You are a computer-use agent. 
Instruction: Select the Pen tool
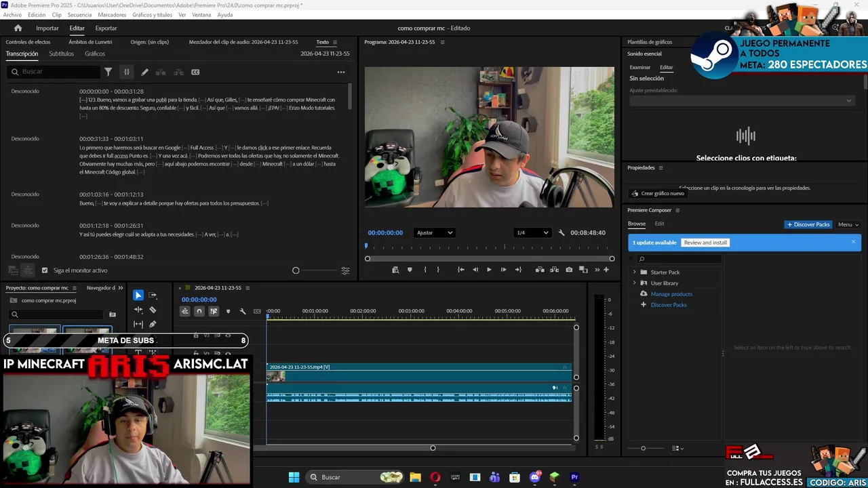pos(153,324)
